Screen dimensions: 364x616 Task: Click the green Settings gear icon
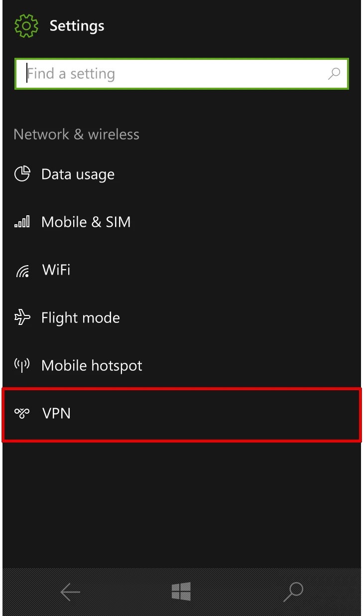(26, 26)
